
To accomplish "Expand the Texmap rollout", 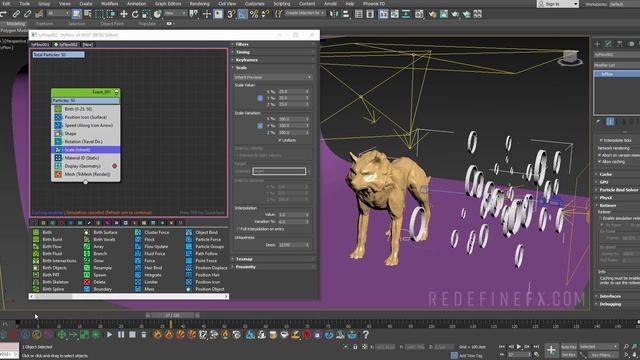I will coord(274,259).
